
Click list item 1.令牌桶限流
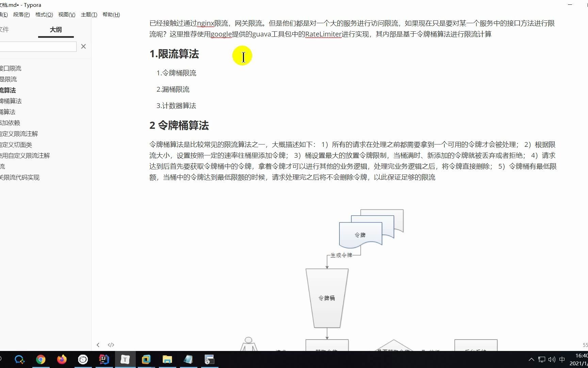tap(176, 73)
